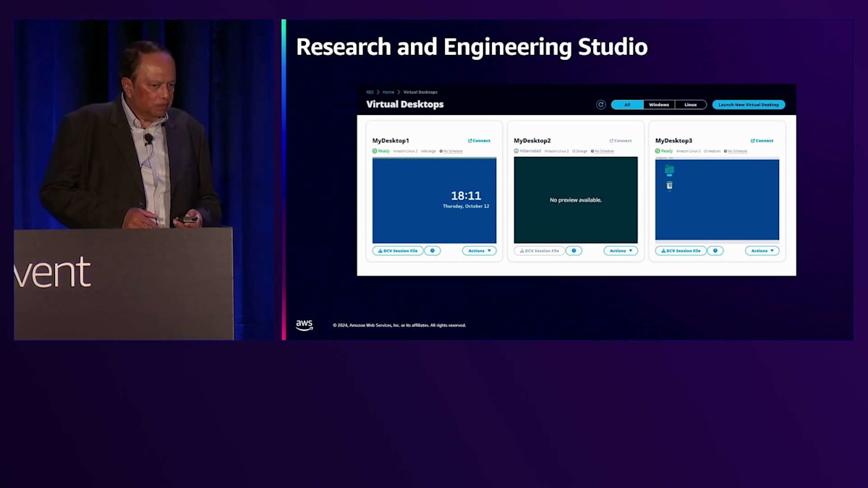The image size is (868, 488).
Task: Expand the Actions dropdown for MyDesktop1
Action: click(480, 251)
